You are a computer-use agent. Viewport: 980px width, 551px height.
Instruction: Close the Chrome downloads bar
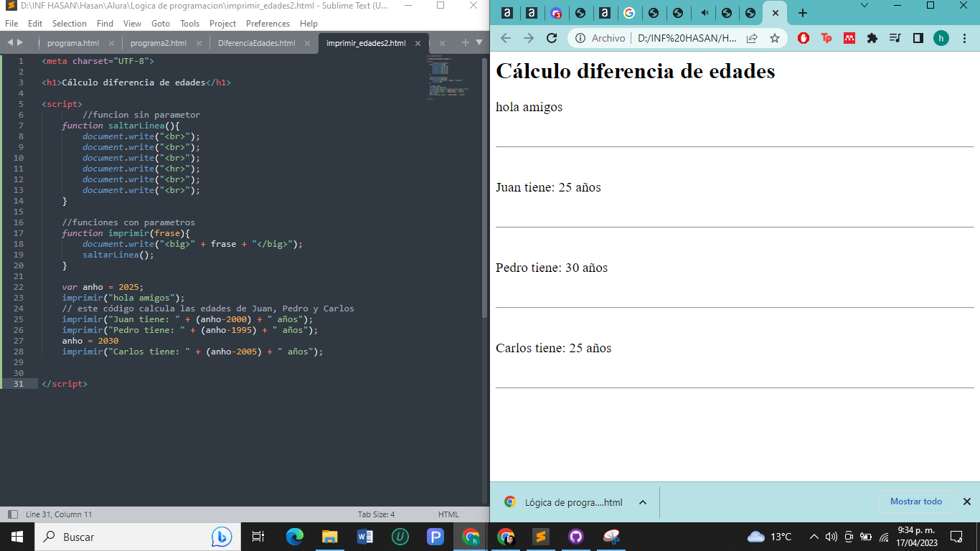pyautogui.click(x=966, y=501)
